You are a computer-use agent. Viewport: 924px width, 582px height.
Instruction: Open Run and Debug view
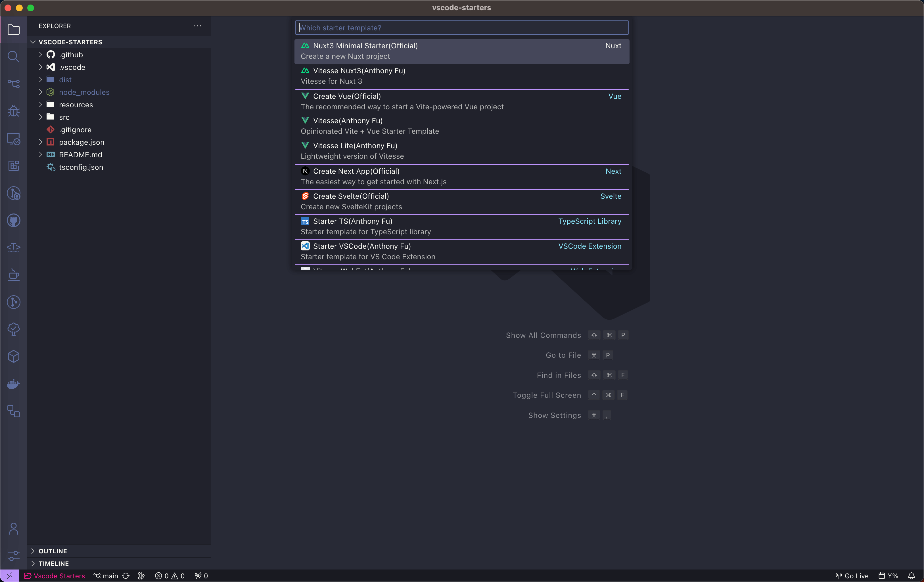tap(13, 111)
